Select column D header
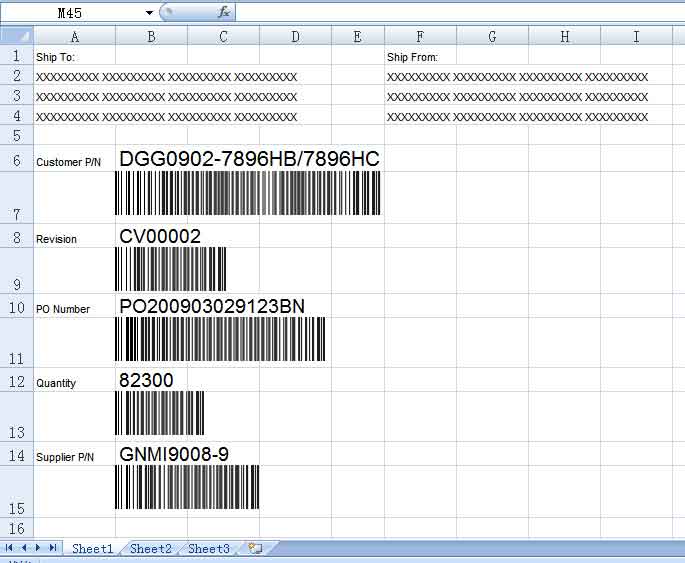685x563 pixels. [295, 36]
